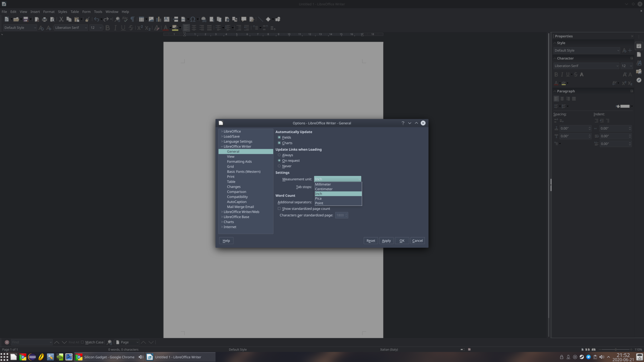The width and height of the screenshot is (644, 362).
Task: Click Find & Replace icon in top toolbar
Action: (117, 19)
